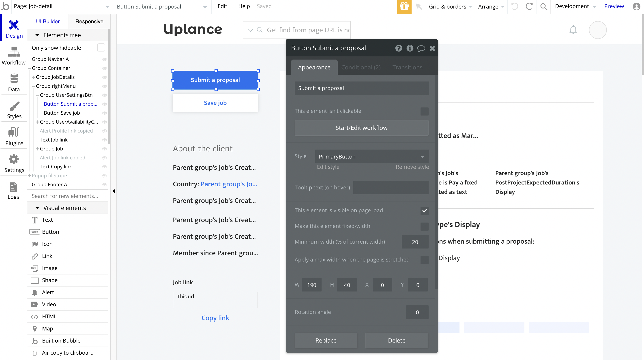Click the gift icon in top bar
The width and height of the screenshot is (644, 360).
(404, 6)
